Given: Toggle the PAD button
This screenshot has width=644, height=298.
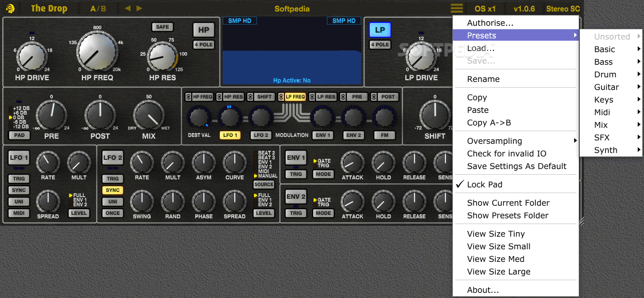Looking at the screenshot, I should click(19, 135).
